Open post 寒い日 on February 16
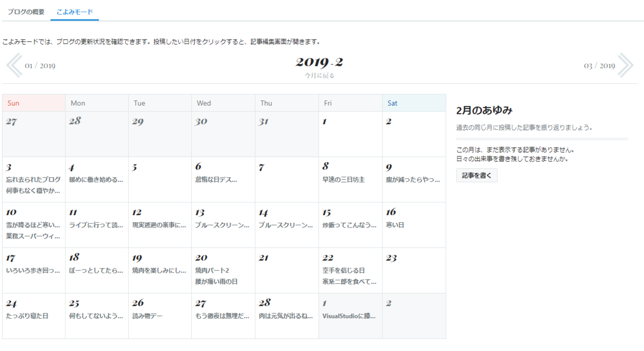This screenshot has height=351, width=644. [x=395, y=225]
